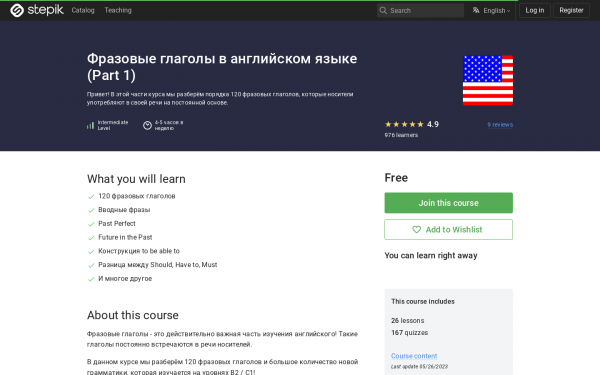The height and width of the screenshot is (375, 600).
Task: Open the 9 reviews link
Action: [x=500, y=124]
